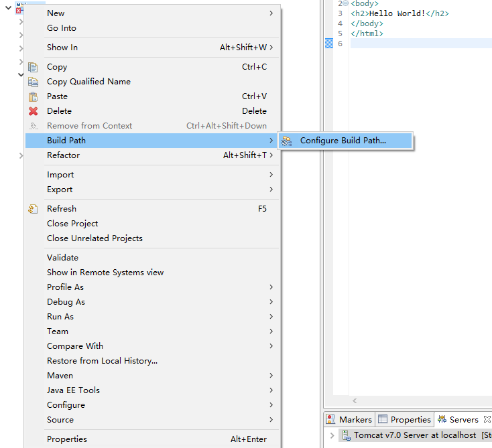This screenshot has height=448, width=492.
Task: Click the red Delete X icon
Action: point(33,111)
